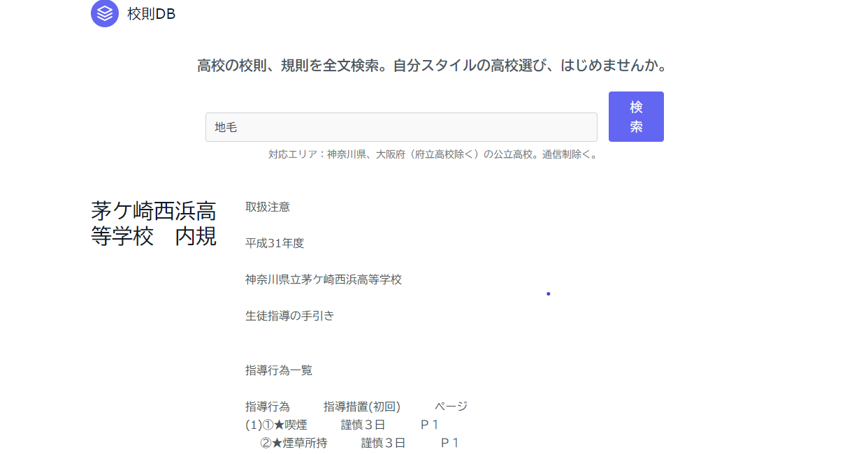Click inside the search box containing 地毛
868x454 pixels.
(401, 126)
